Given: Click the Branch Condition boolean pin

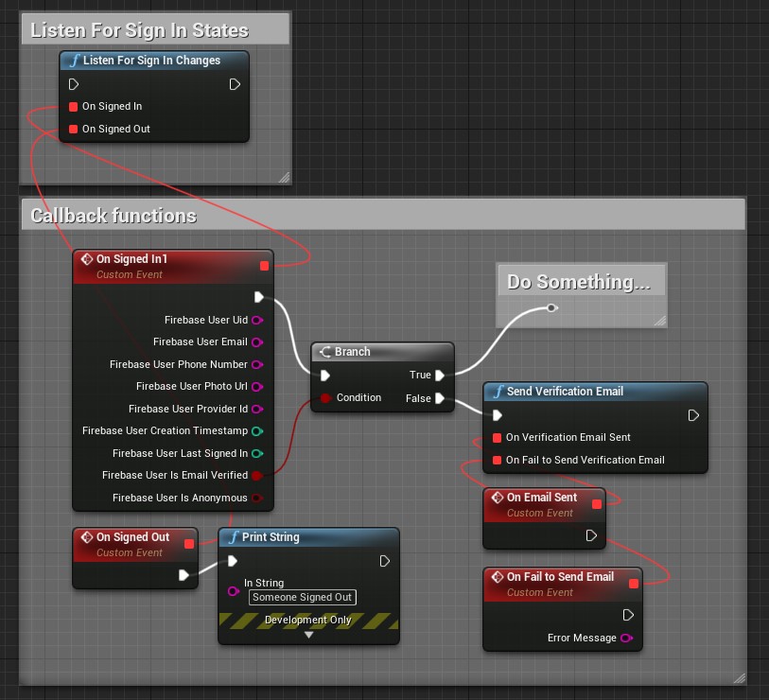Looking at the screenshot, I should click(x=325, y=398).
